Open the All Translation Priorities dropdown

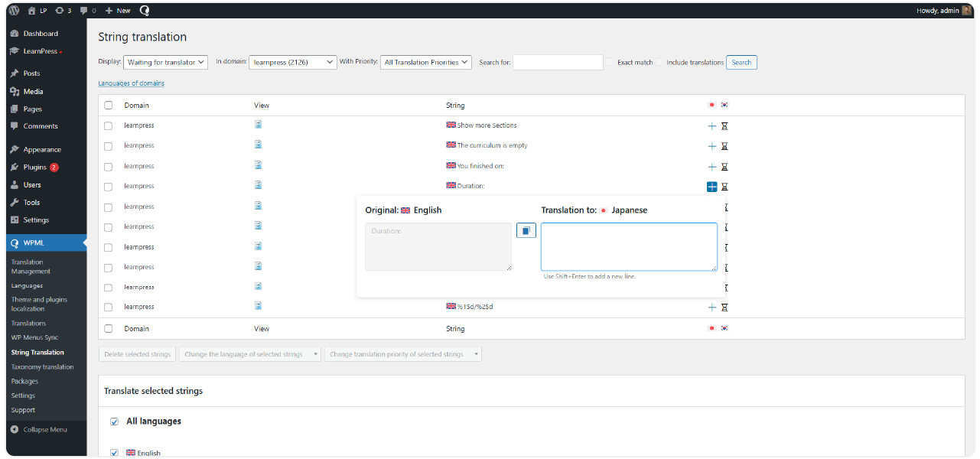tap(426, 63)
